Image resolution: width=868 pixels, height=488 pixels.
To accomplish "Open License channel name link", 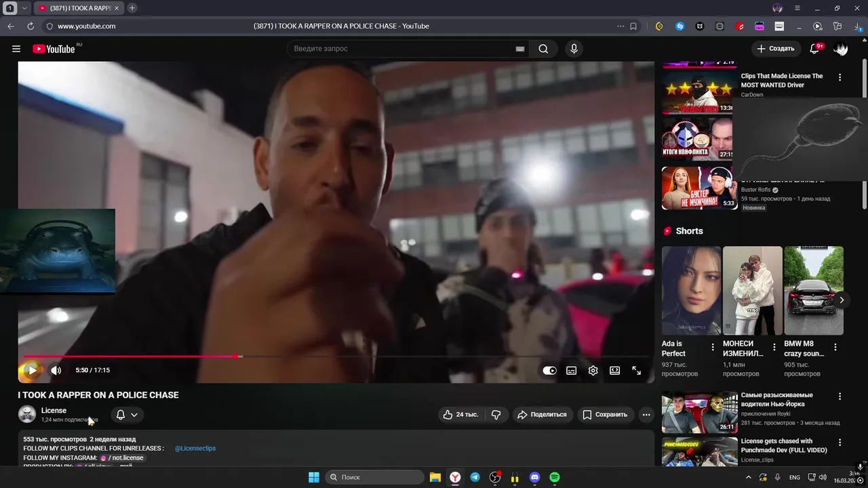I will coord(54,410).
